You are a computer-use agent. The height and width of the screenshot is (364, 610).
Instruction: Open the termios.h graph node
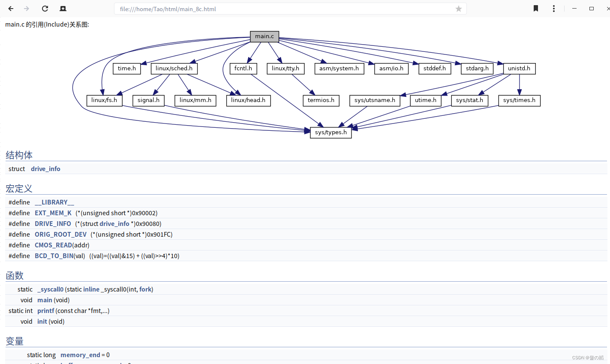[x=321, y=100]
